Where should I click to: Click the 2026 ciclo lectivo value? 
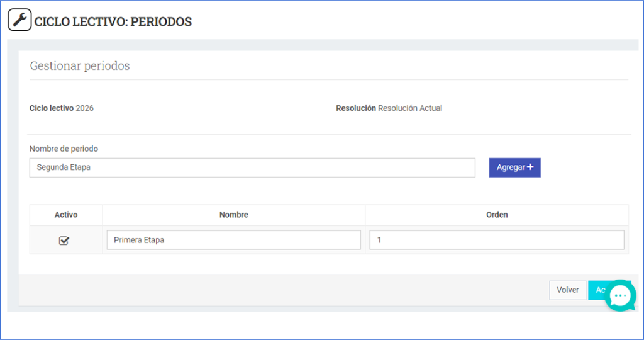coord(85,108)
